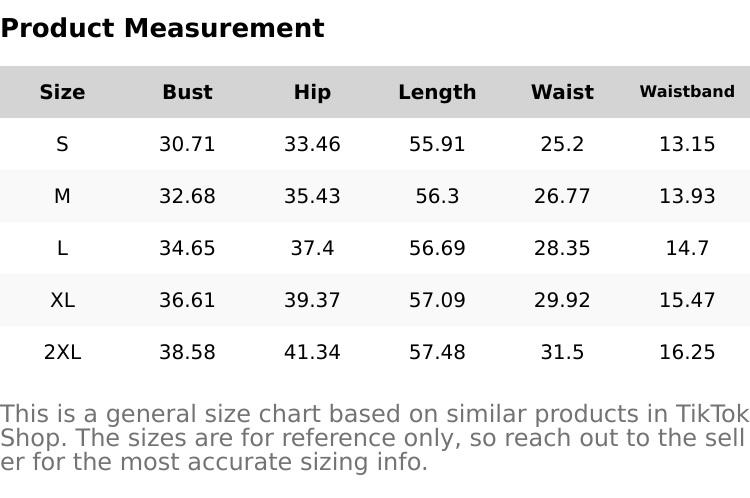Click the Bust column header

[187, 92]
